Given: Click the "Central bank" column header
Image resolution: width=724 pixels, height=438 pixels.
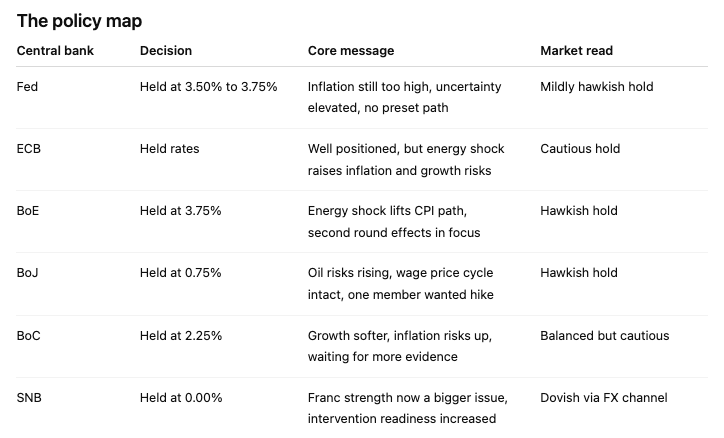Looking at the screenshot, I should point(55,51).
